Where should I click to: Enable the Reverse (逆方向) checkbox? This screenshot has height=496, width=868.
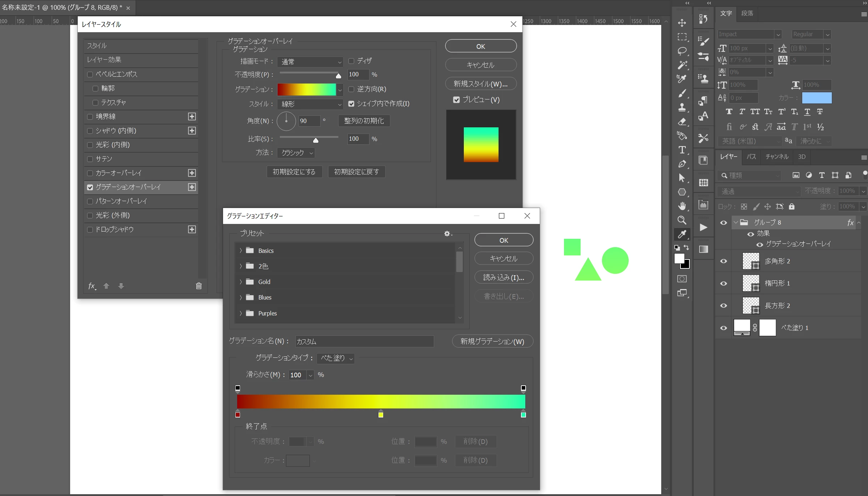pyautogui.click(x=351, y=89)
